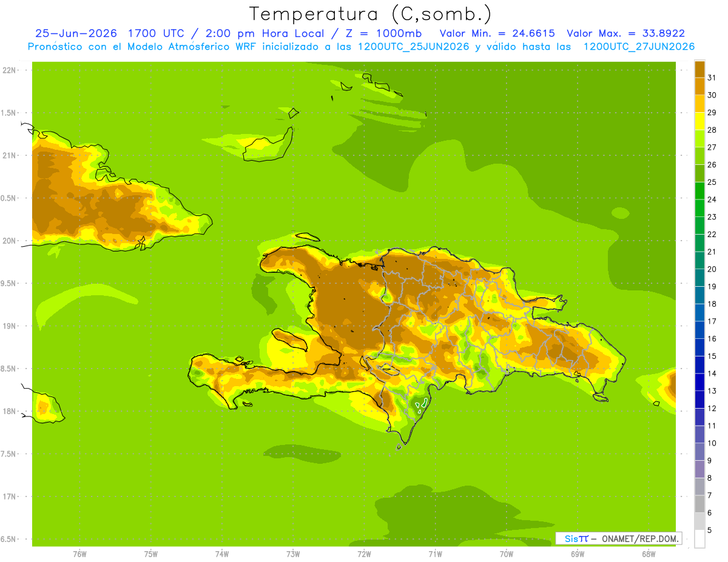Pick the light green swatch between 26 and 27

(x=699, y=156)
